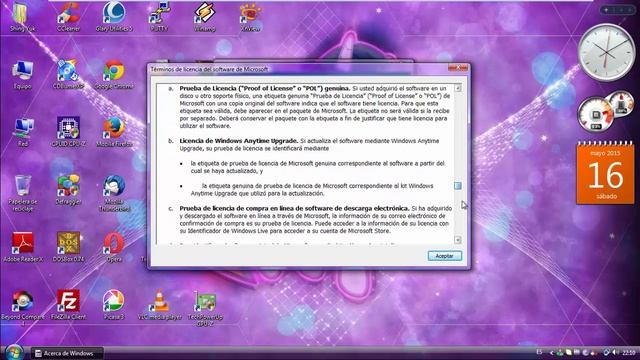Open the CCleaner desktop shortcut
The image size is (640, 360).
pyautogui.click(x=68, y=16)
